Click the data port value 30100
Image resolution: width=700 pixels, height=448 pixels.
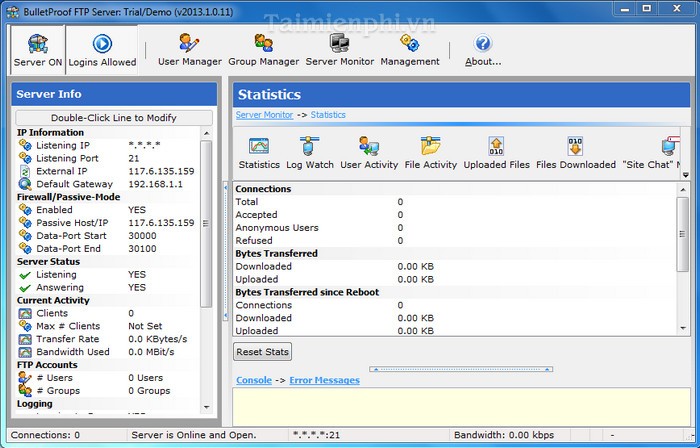point(142,249)
